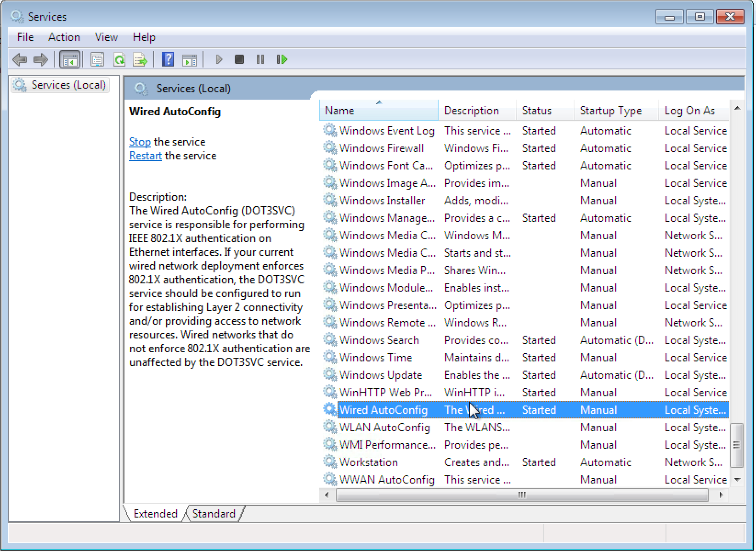Toggle the Show/Hide Action Pane icon
This screenshot has width=756, height=552.
190,60
